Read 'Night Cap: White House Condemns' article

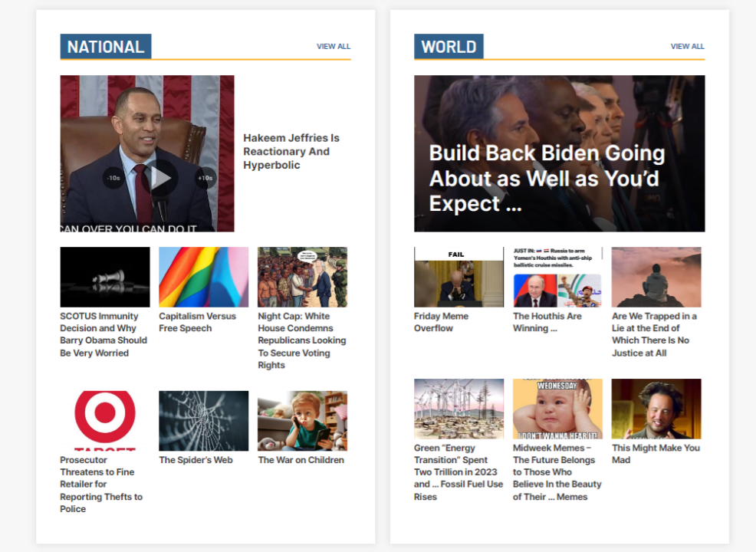pyautogui.click(x=301, y=340)
